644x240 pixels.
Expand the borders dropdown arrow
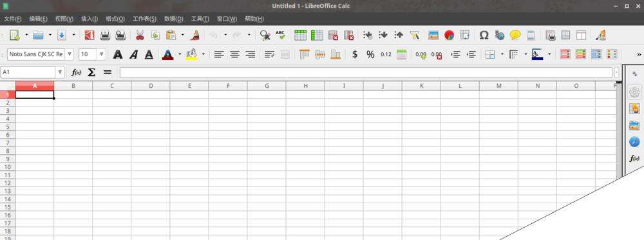coord(502,54)
